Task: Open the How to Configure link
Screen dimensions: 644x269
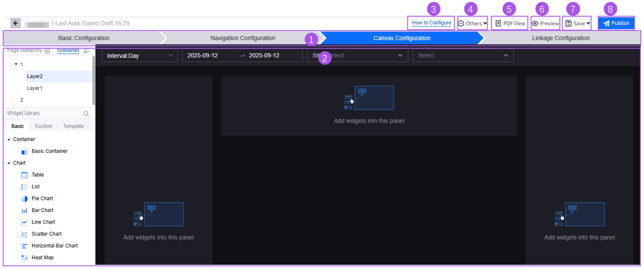Action: tap(431, 23)
